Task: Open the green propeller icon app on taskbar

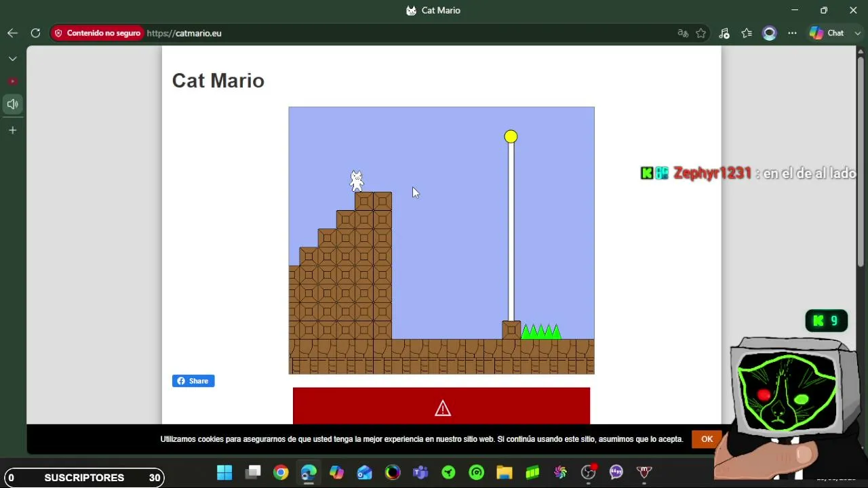Action: point(448,472)
